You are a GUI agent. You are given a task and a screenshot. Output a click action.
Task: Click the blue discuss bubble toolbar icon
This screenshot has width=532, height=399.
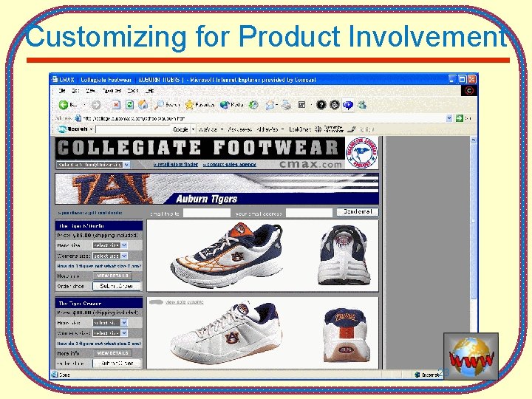[348, 105]
